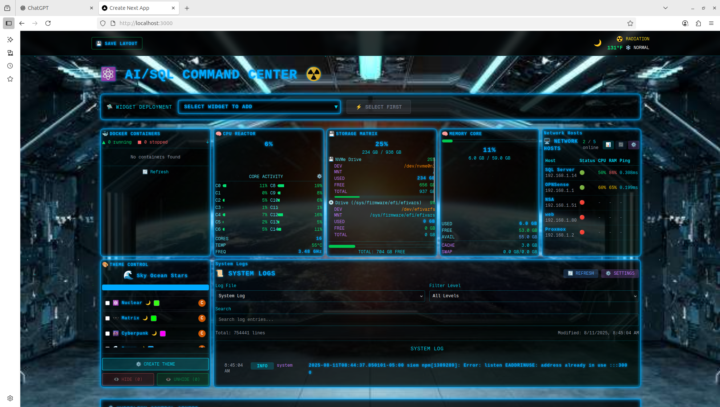Switch Network Hosts to chart view

point(608,145)
